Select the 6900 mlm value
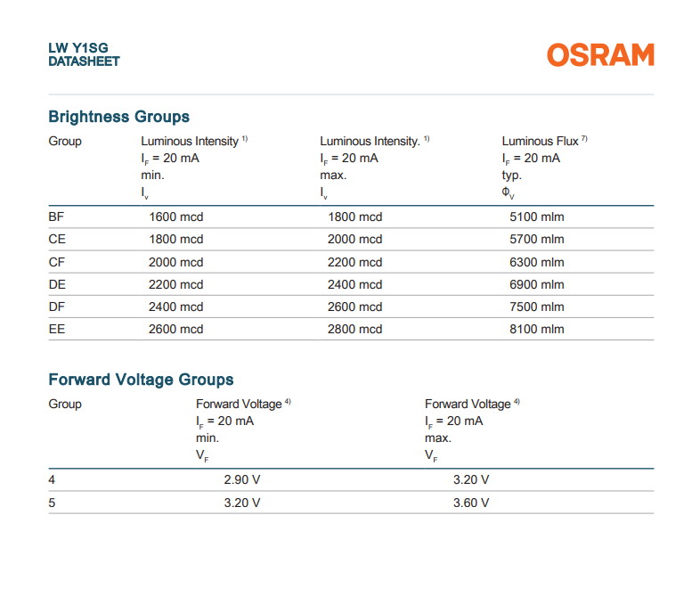This screenshot has width=700, height=589. pos(537,284)
